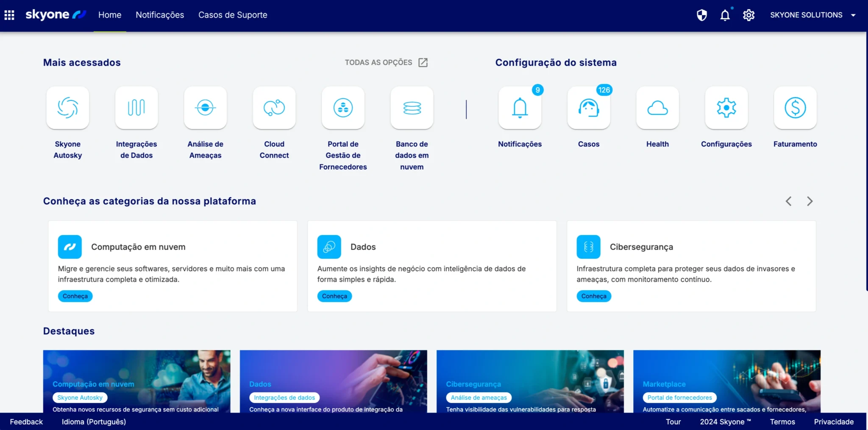Click the Skyone Autosky tag
Screen dimensions: 868x430
pyautogui.click(x=80, y=398)
